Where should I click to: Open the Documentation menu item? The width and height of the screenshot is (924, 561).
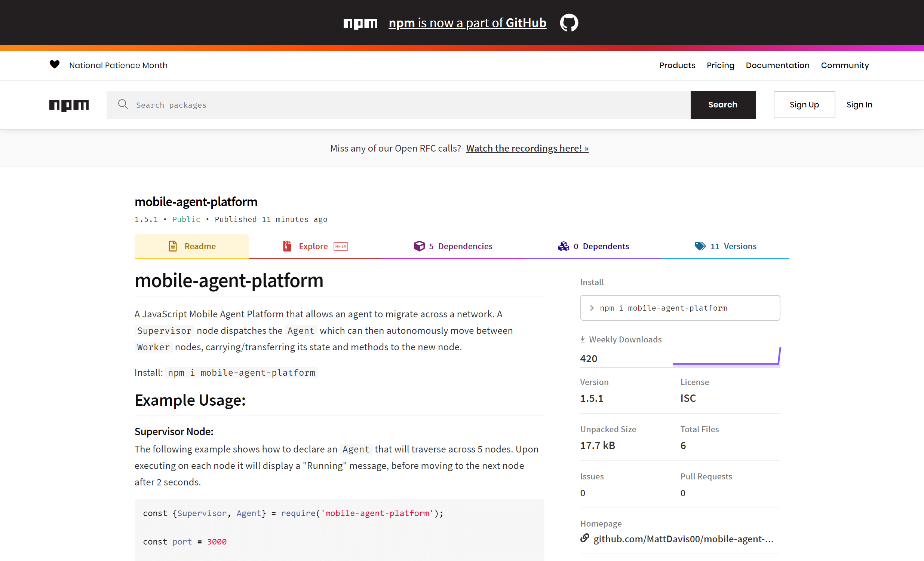pyautogui.click(x=777, y=65)
